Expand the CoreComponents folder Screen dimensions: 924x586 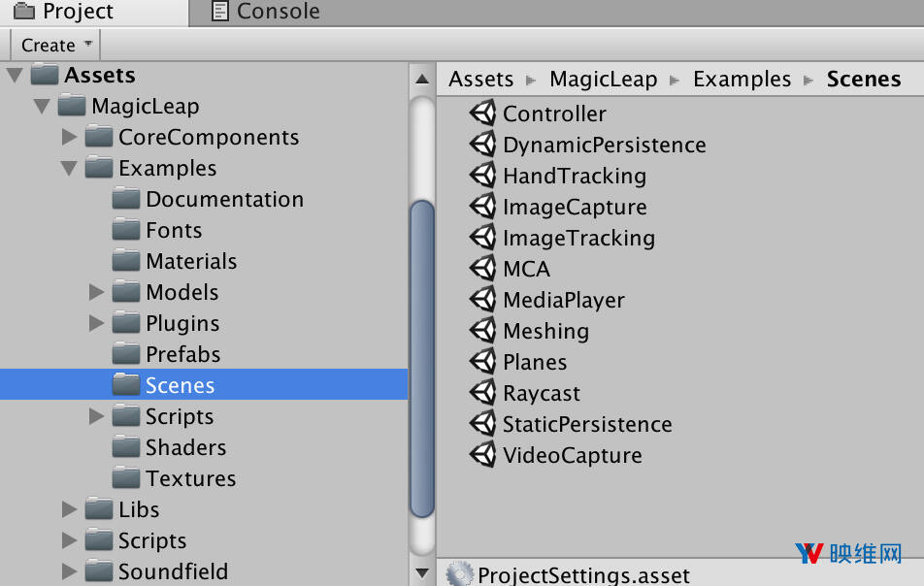pyautogui.click(x=69, y=137)
